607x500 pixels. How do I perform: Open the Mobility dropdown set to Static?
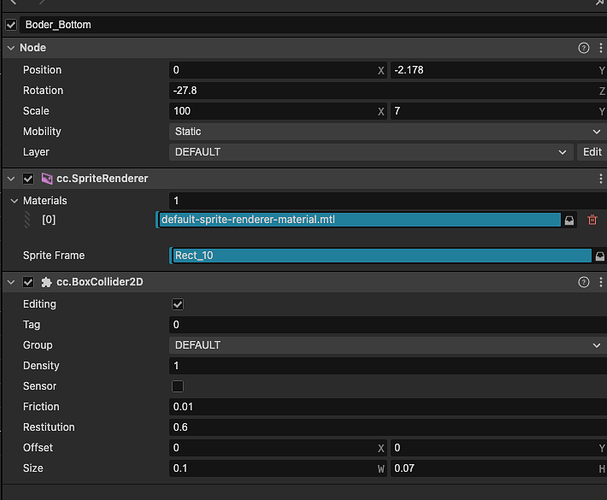[388, 131]
